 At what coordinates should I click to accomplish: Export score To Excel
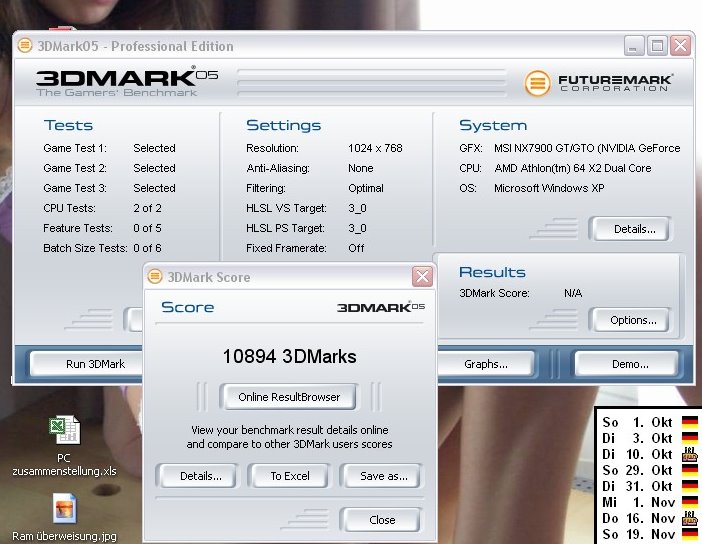(x=290, y=476)
